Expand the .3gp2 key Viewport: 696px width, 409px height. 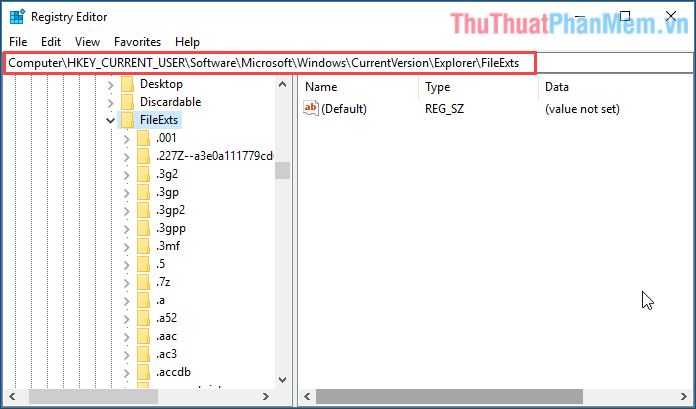[127, 211]
